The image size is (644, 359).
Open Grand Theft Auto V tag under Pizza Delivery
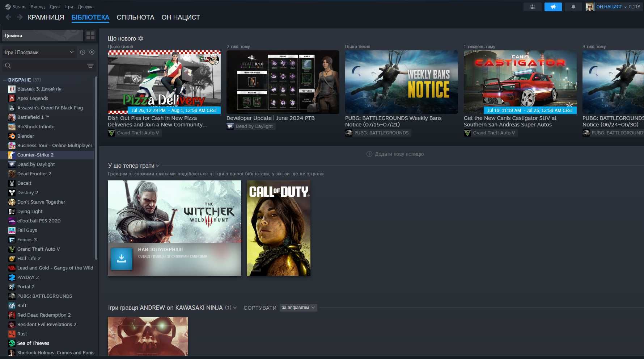134,133
